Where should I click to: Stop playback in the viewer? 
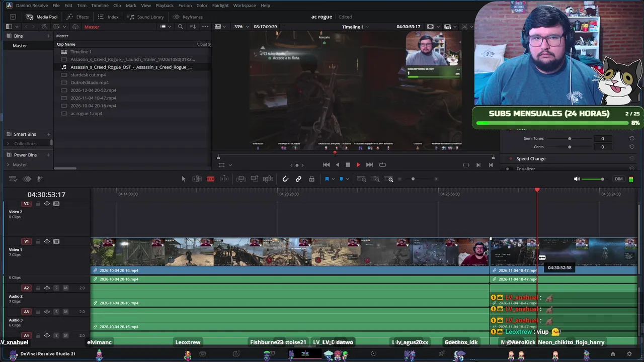pos(348,165)
